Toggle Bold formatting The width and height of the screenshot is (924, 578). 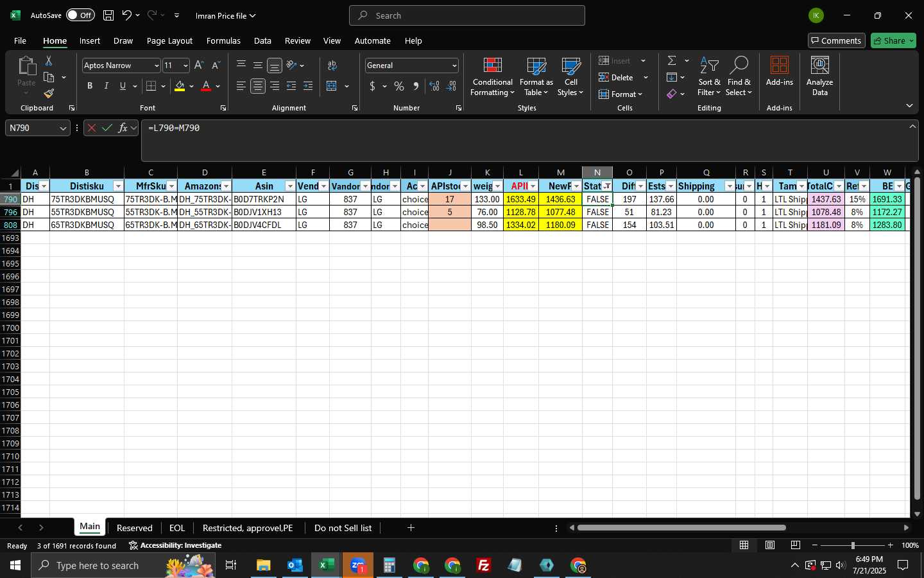90,86
